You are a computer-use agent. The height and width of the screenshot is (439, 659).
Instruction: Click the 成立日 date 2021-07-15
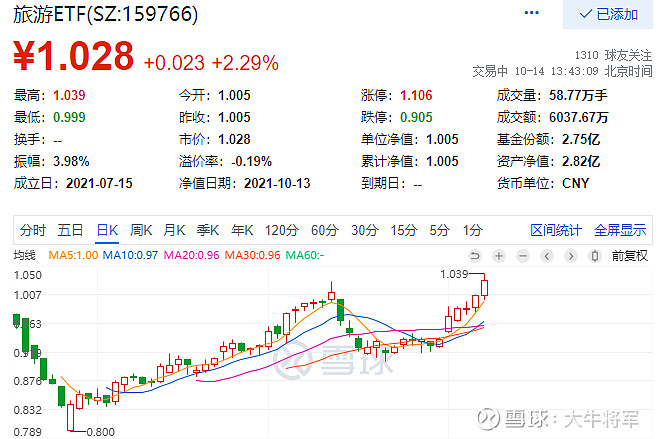coord(99,183)
